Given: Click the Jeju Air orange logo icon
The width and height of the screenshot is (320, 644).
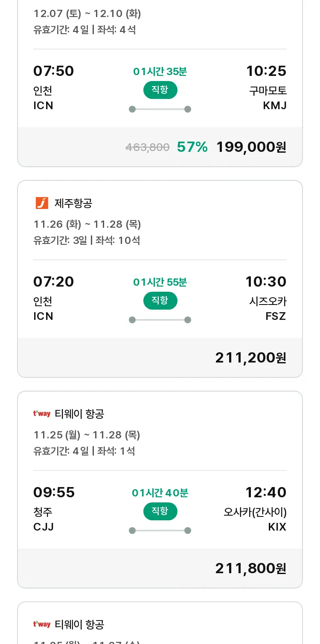Looking at the screenshot, I should [x=42, y=203].
